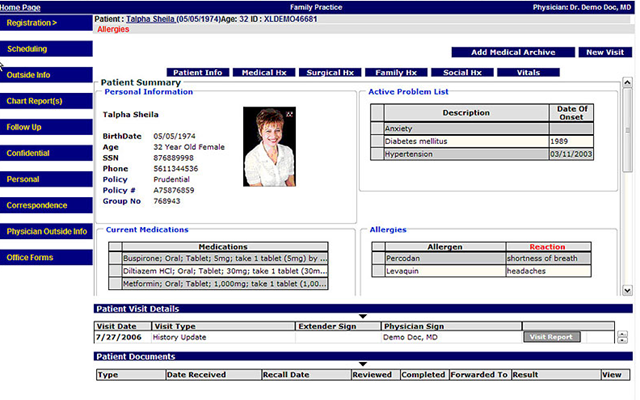
Task: Select the Diltiazem HCl row selector
Action: click(x=115, y=271)
